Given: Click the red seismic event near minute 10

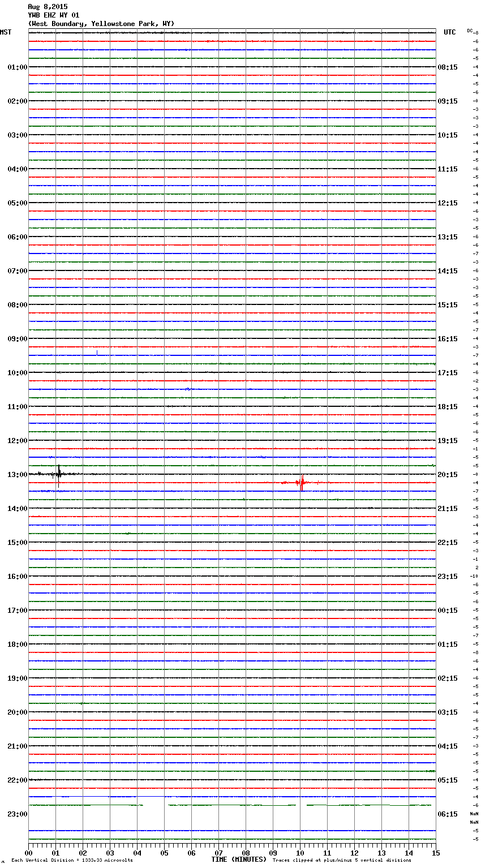Looking at the screenshot, I should [302, 483].
